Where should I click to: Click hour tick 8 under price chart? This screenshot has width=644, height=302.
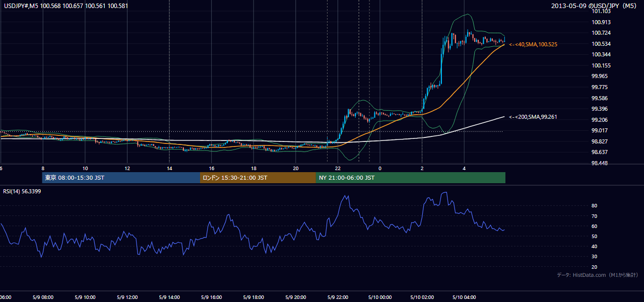43,168
